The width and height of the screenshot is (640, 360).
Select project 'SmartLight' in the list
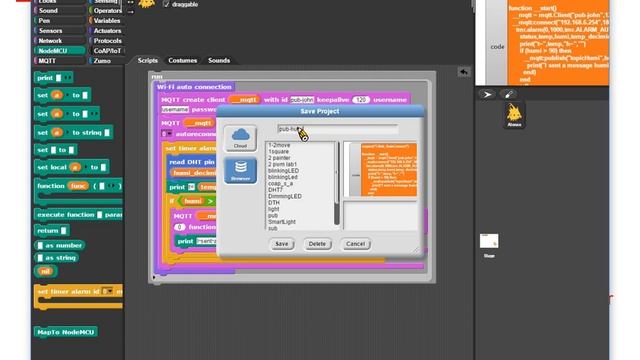coord(282,222)
